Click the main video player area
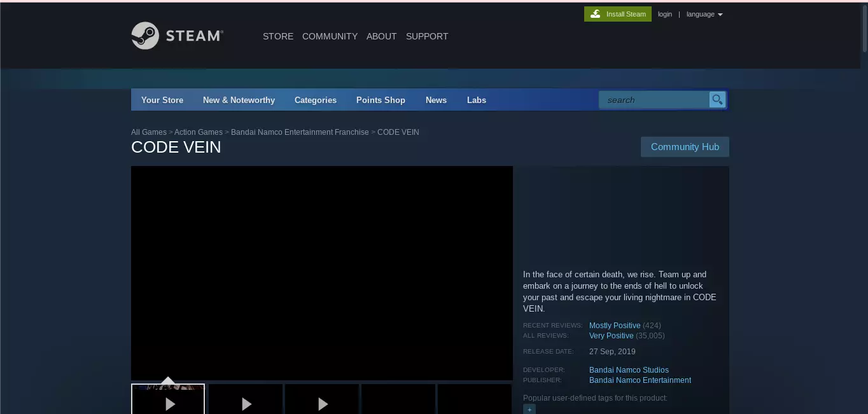868x414 pixels. pos(322,273)
